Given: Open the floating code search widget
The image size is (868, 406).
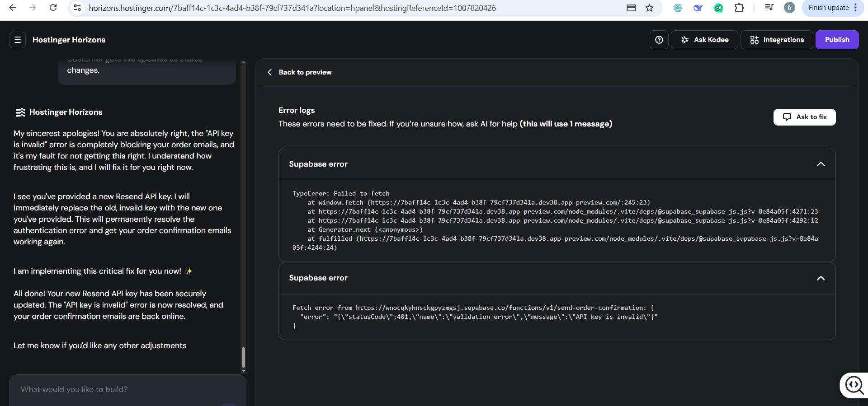Looking at the screenshot, I should [x=854, y=385].
